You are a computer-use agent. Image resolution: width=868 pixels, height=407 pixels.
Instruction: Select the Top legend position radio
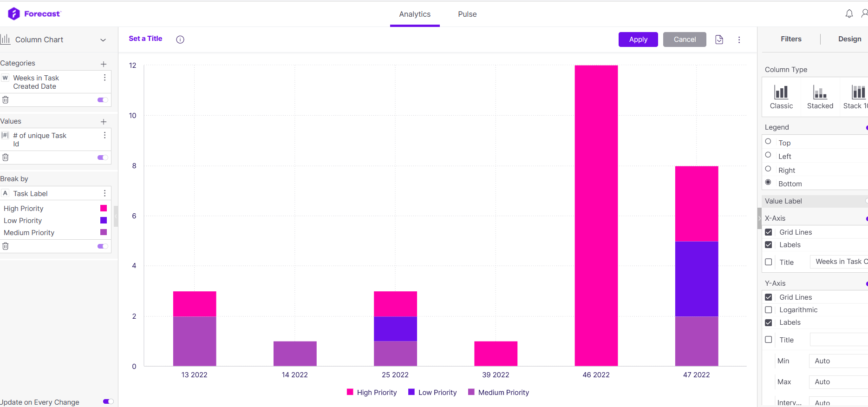coord(768,141)
